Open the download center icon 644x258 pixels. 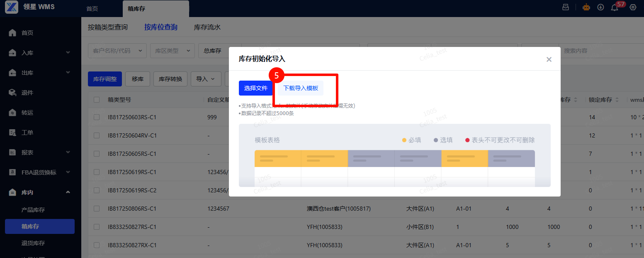point(600,7)
